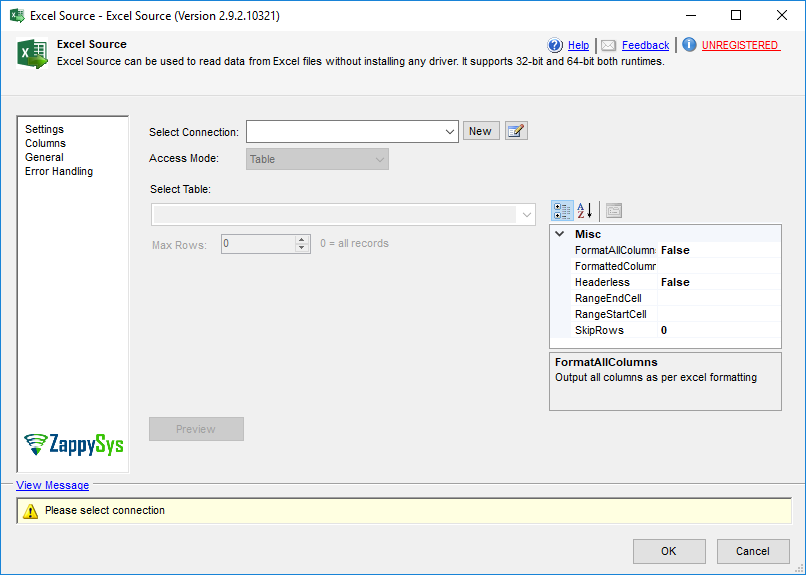Collapse the Misc property category
Image resolution: width=806 pixels, height=575 pixels.
pos(560,234)
